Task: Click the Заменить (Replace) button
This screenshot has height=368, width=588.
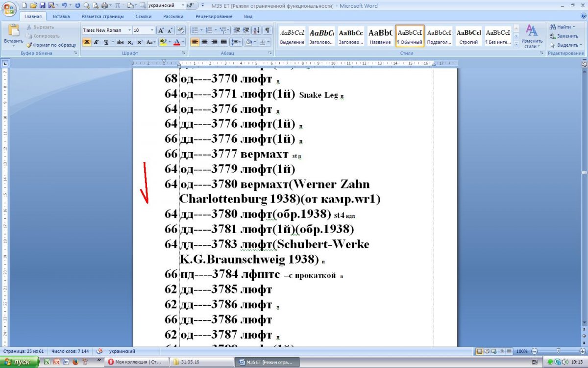Action: [564, 36]
